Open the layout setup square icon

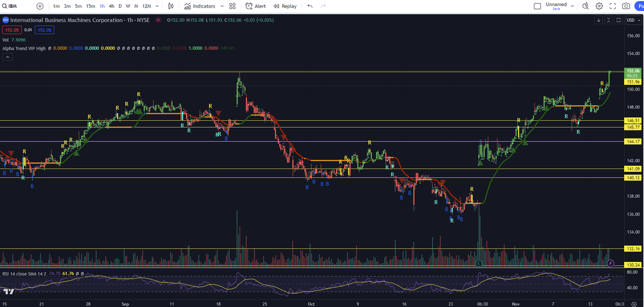click(x=538, y=6)
